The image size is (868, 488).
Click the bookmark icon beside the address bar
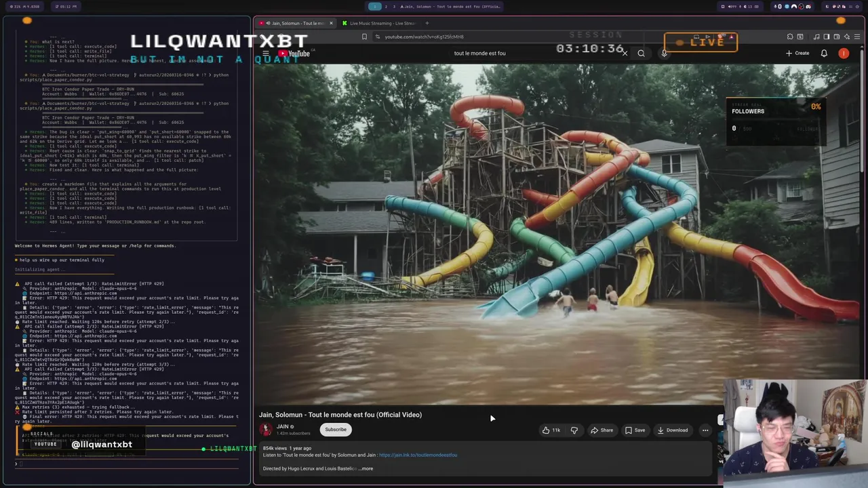[364, 37]
